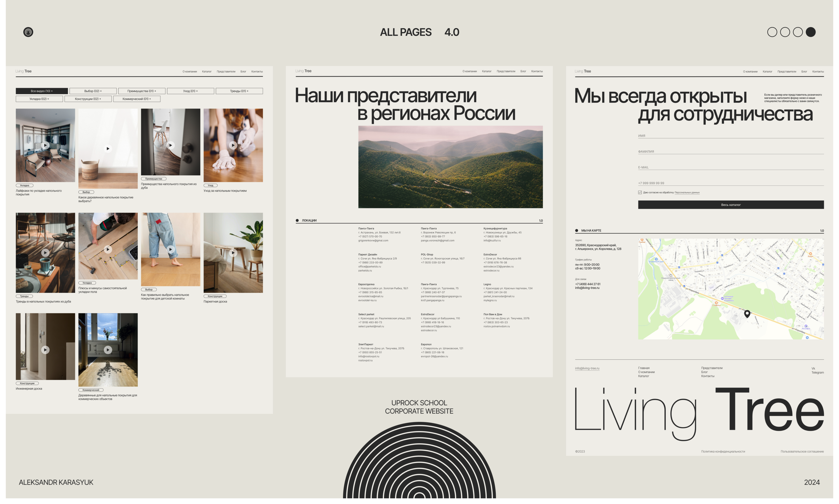Click the black location pin on map
Screen dimensions: 839x504
[747, 314]
